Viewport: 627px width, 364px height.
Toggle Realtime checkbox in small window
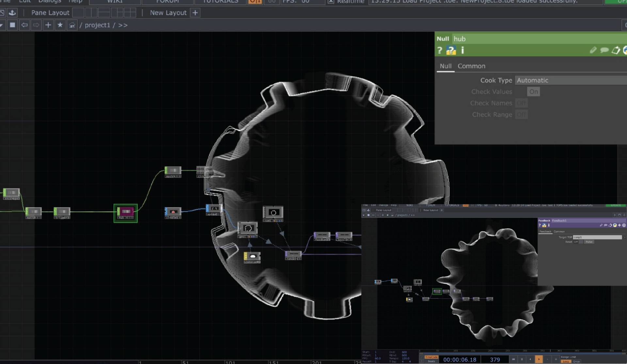coord(496,205)
